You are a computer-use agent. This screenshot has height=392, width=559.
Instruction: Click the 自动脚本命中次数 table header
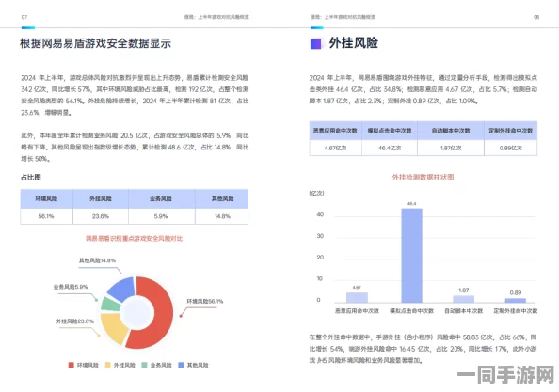click(x=451, y=131)
